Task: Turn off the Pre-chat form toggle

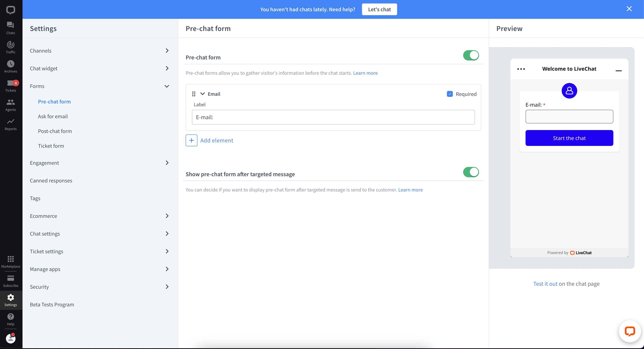Action: (x=471, y=55)
